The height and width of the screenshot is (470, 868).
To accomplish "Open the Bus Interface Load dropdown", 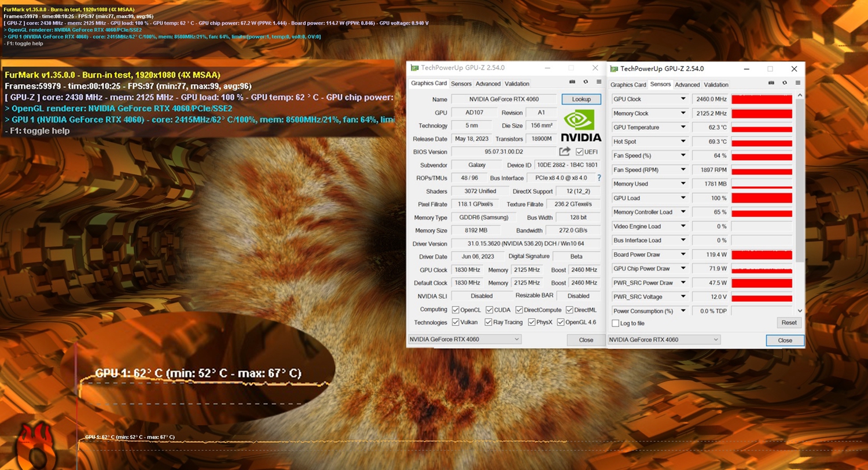I will pyautogui.click(x=683, y=240).
